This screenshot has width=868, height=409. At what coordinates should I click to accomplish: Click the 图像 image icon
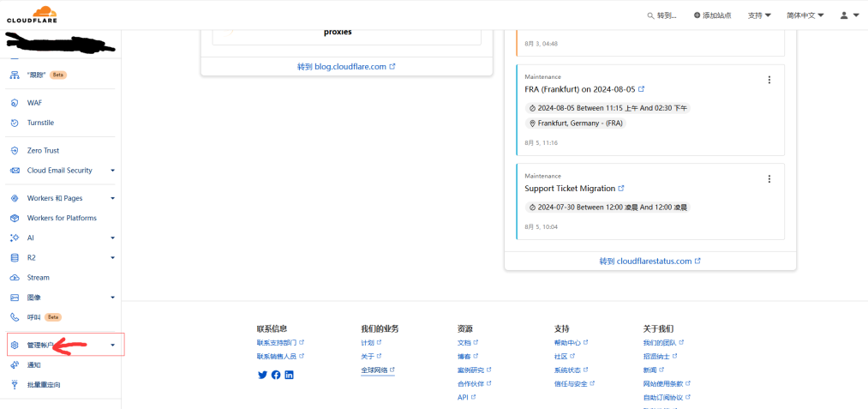[15, 298]
